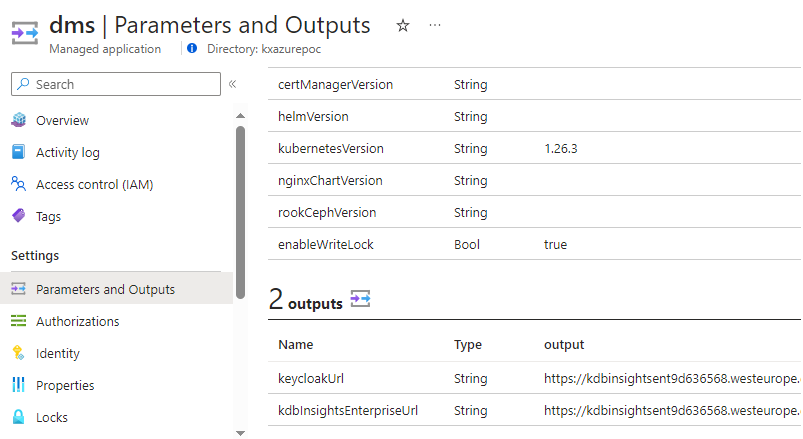Open the Identity settings
Screen dimensions: 803x439
(58, 353)
